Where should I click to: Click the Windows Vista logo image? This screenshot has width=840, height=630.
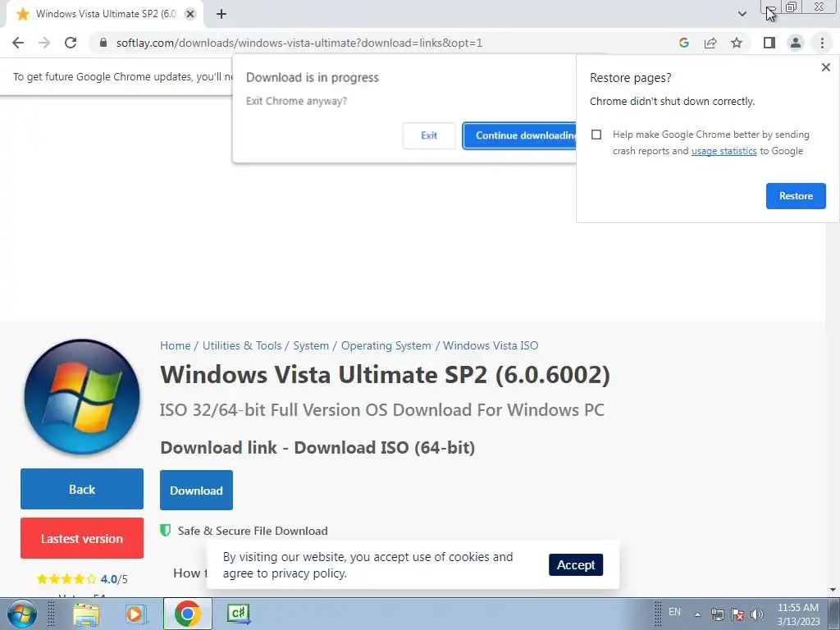[82, 397]
